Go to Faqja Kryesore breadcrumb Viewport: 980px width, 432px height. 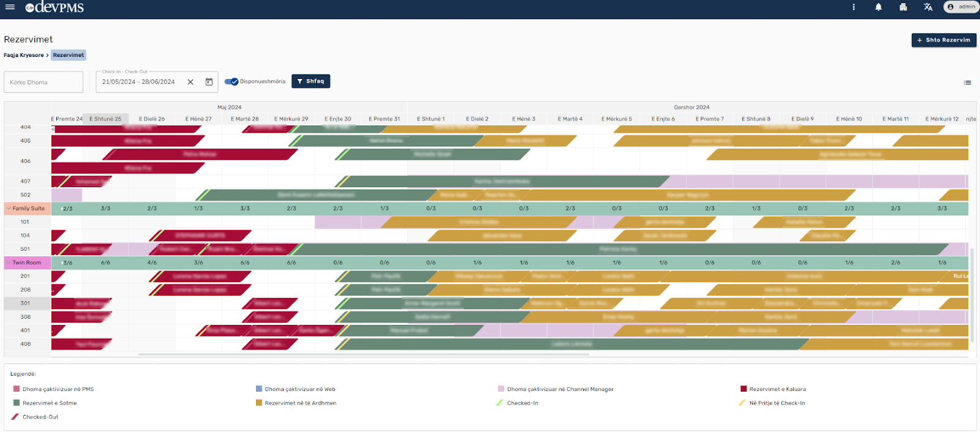coord(24,55)
